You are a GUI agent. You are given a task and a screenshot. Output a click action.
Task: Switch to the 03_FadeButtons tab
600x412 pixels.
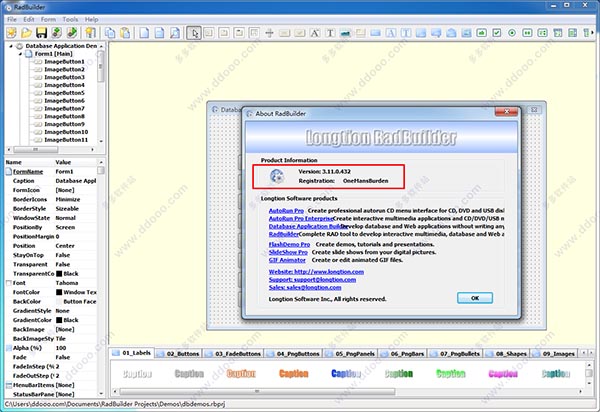coord(233,354)
